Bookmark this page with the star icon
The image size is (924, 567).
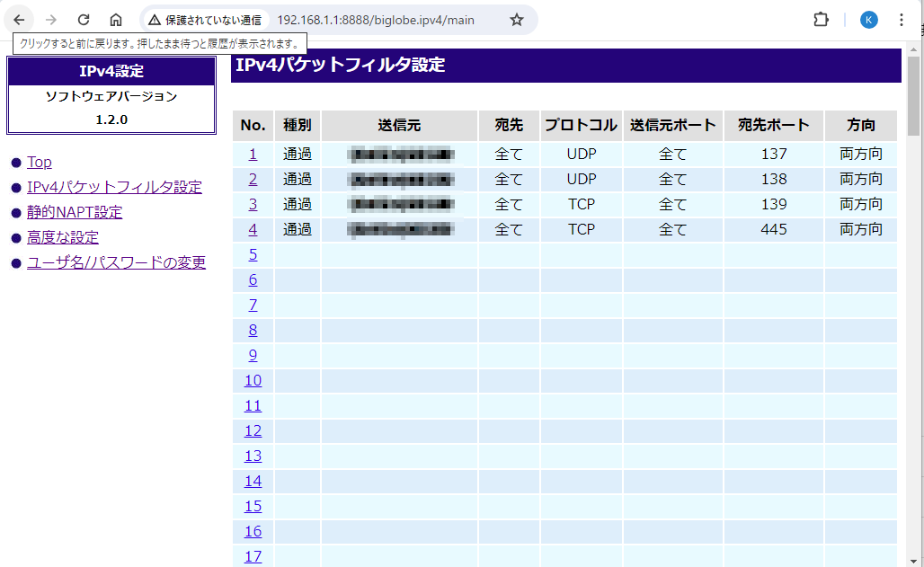pos(516,20)
